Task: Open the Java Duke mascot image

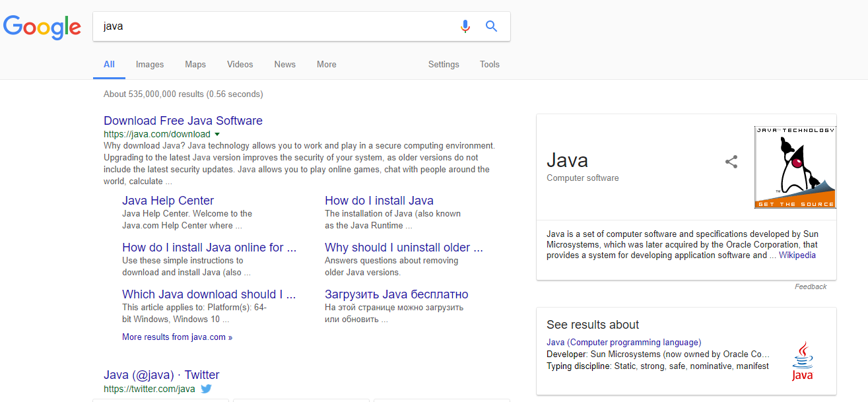Action: [795, 167]
